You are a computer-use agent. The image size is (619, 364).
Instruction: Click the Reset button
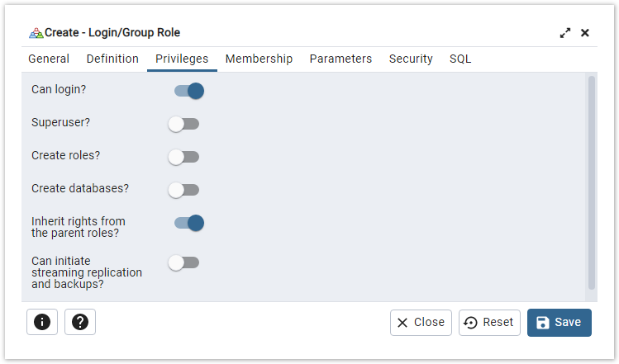489,322
